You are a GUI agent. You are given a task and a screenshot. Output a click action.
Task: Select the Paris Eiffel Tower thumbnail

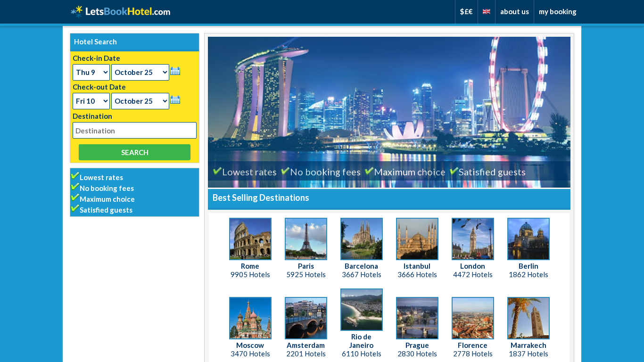[305, 239]
